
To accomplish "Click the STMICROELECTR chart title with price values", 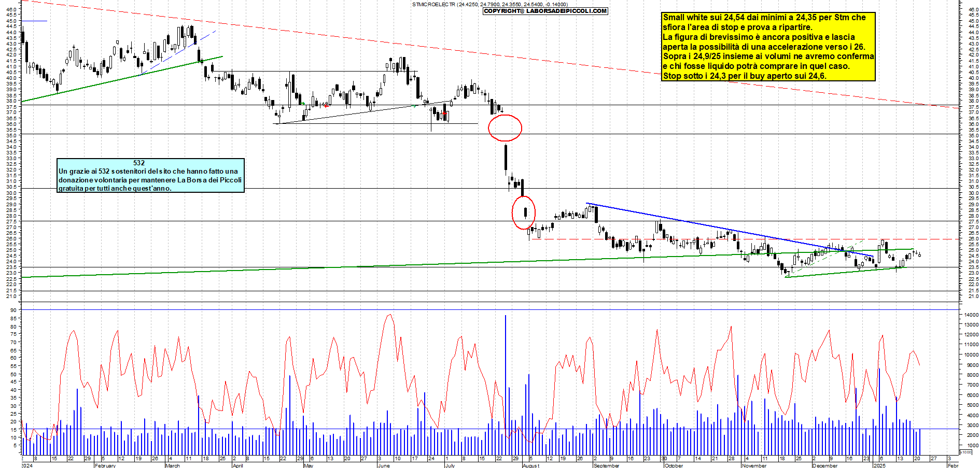I will 489,4.
